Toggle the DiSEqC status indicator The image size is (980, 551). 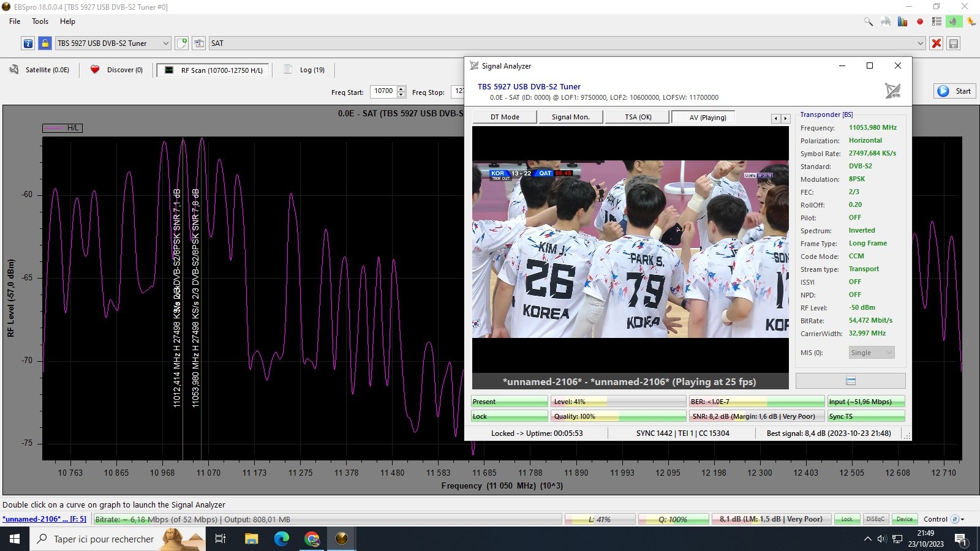coord(875,519)
